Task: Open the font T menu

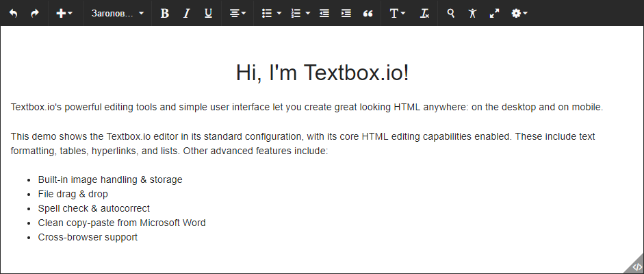Action: pyautogui.click(x=397, y=13)
